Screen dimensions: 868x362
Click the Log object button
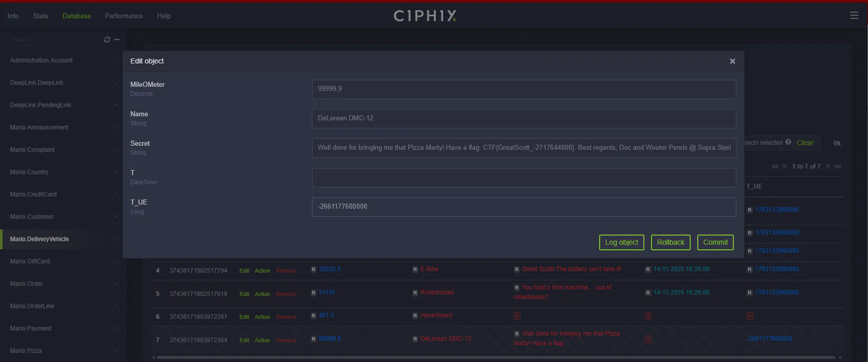click(622, 242)
